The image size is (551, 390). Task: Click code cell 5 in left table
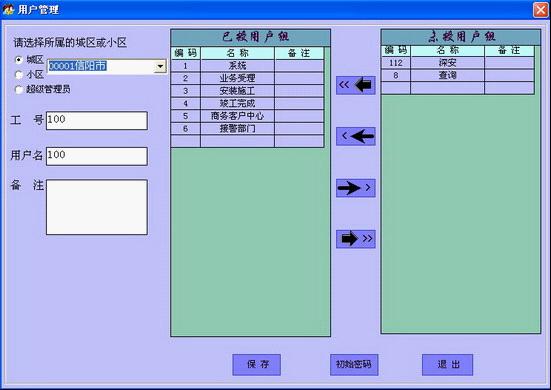[x=186, y=116]
